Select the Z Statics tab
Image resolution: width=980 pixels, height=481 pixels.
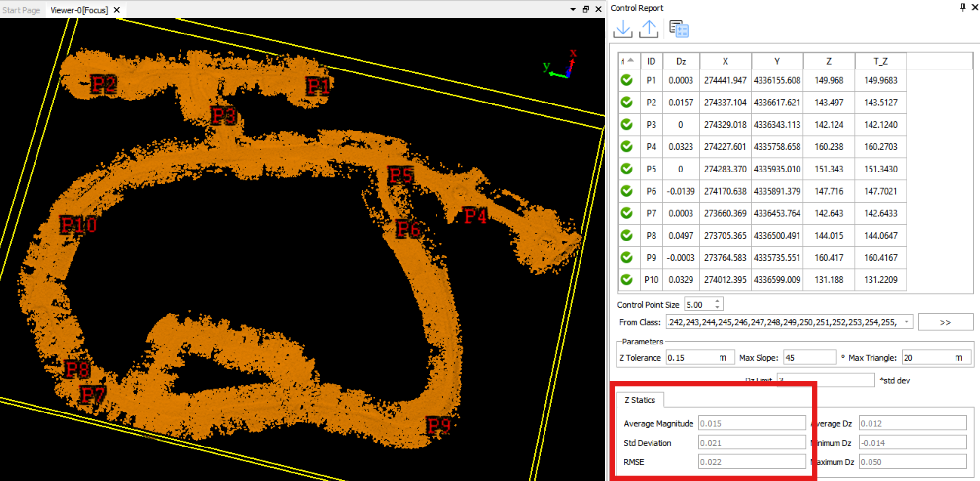point(640,400)
